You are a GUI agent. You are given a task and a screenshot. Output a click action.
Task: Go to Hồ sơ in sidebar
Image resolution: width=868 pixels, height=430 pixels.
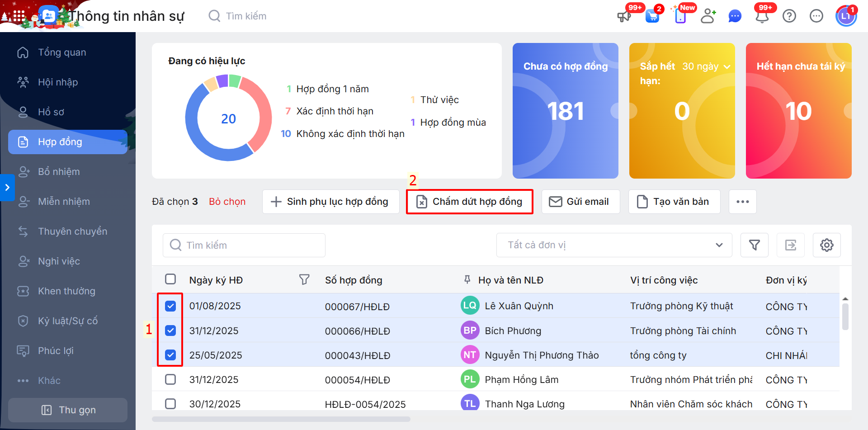(51, 112)
